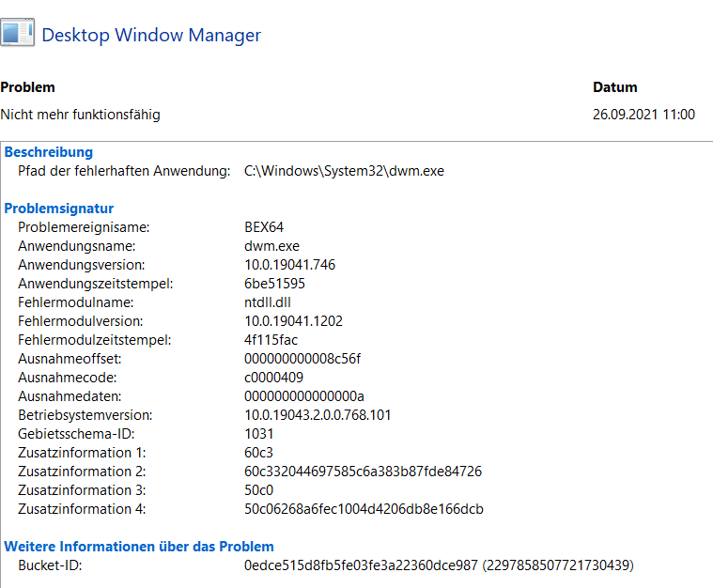Click the Zusatzinformation 2 label

82,472
